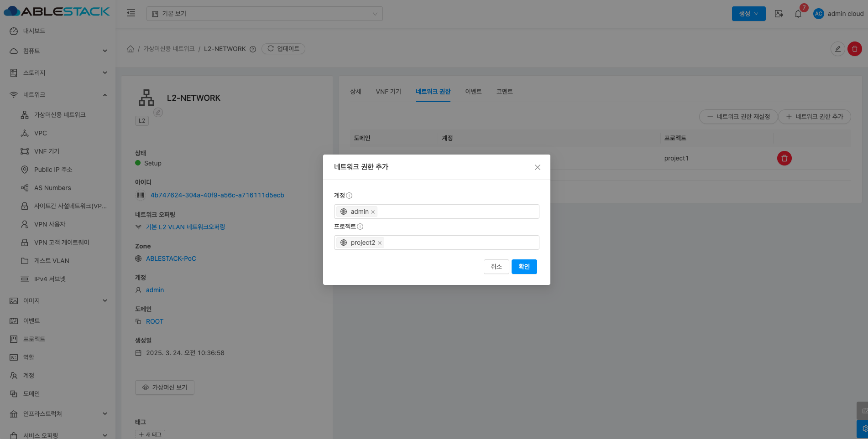This screenshot has width=868, height=439.
Task: Close the 네트워크 권한 추가 dialog
Action: point(538,167)
